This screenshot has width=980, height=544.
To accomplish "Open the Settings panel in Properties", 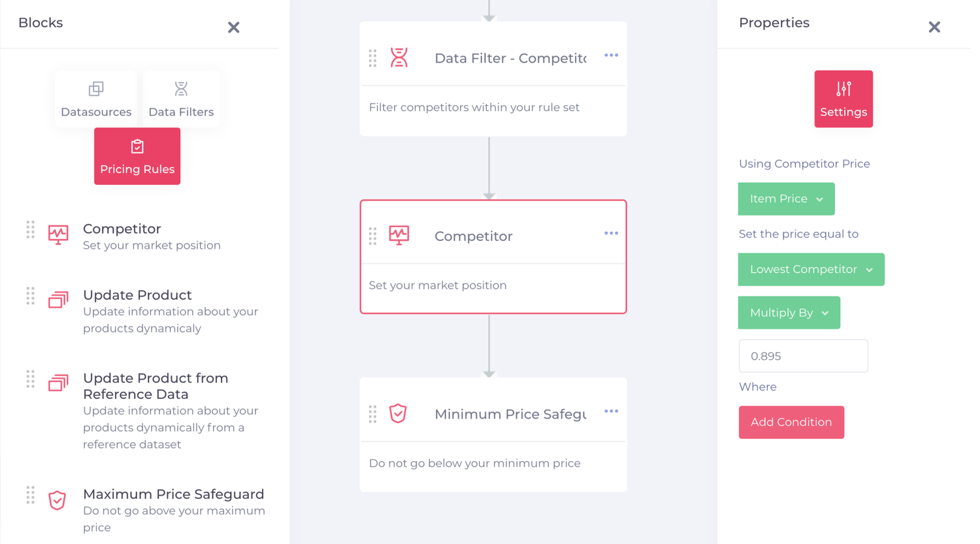I will (843, 99).
